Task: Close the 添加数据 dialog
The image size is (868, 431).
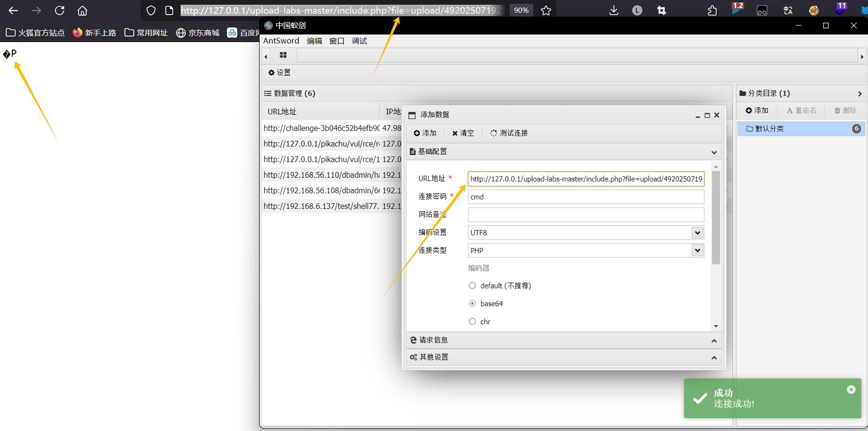Action: [x=717, y=115]
